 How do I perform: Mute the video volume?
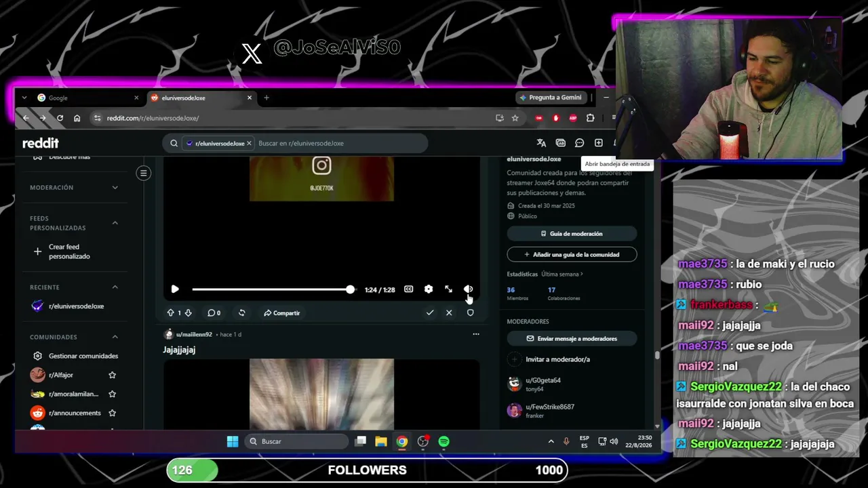point(468,289)
